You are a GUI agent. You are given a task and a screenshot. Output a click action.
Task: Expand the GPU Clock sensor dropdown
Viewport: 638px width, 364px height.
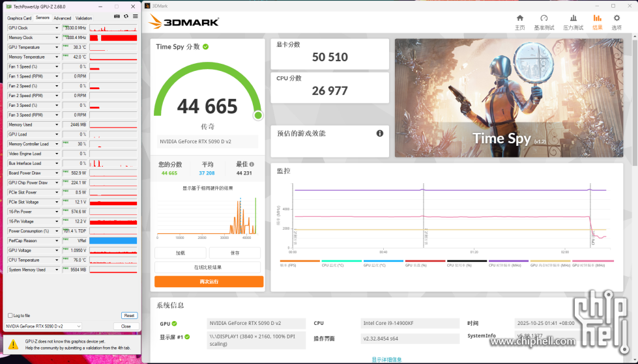click(57, 28)
